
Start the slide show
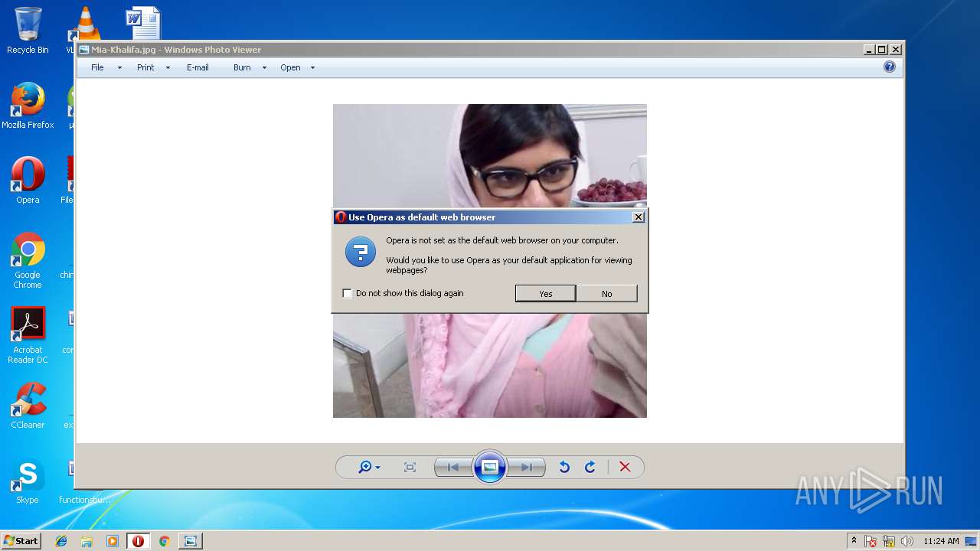coord(490,467)
